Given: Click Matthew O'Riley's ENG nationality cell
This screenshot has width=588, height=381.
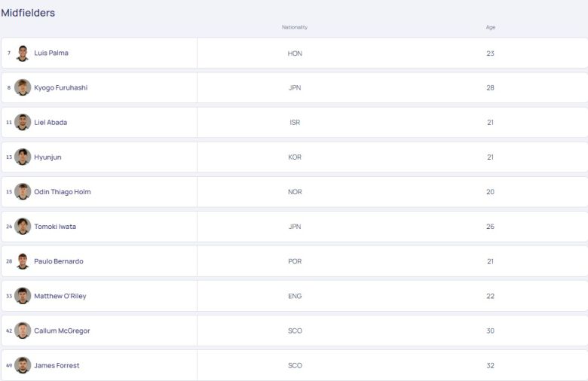Looking at the screenshot, I should [295, 296].
